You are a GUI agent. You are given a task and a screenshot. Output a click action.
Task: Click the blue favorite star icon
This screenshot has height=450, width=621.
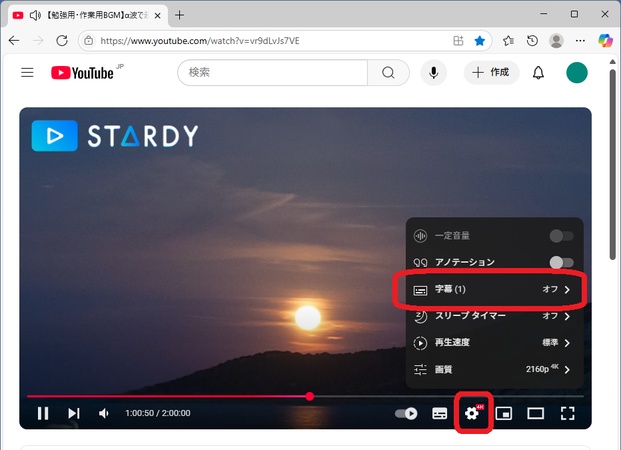click(480, 40)
